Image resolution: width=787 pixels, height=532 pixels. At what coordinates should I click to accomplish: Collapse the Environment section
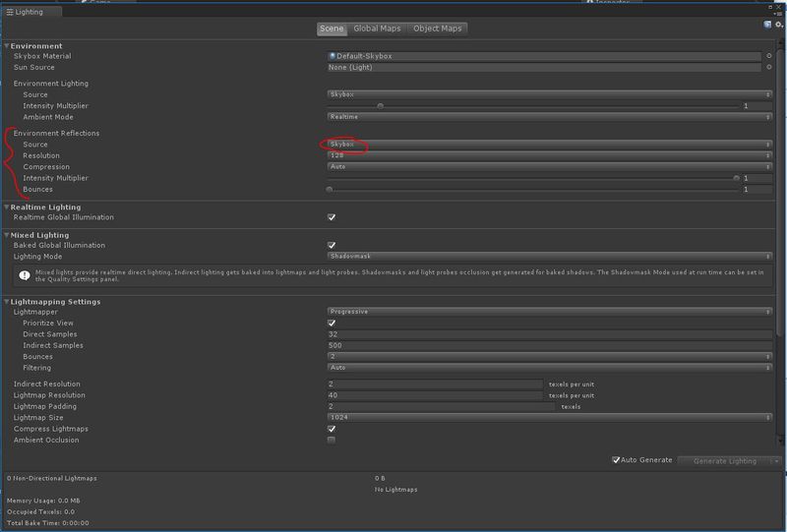tap(7, 45)
